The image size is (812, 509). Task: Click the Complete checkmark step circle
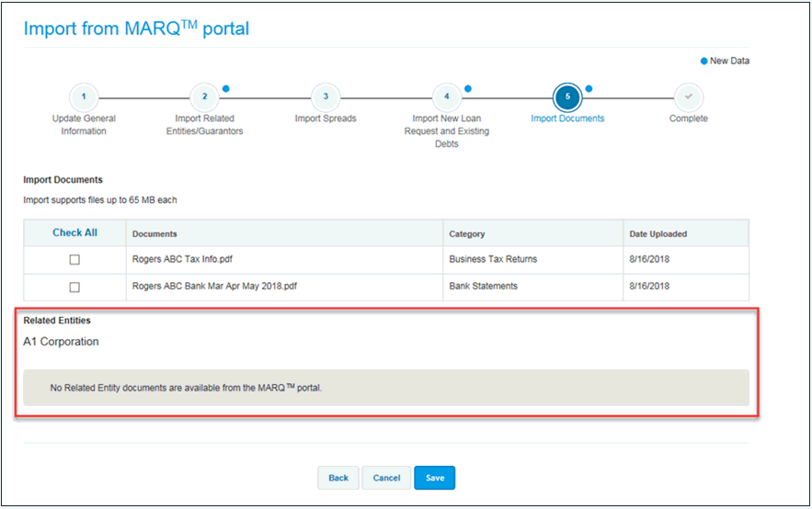click(688, 96)
